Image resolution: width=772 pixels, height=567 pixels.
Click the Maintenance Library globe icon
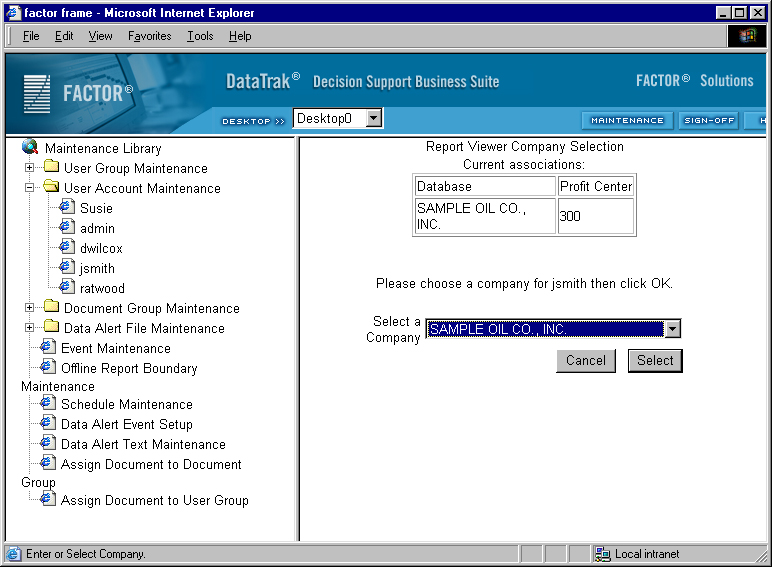click(x=30, y=147)
